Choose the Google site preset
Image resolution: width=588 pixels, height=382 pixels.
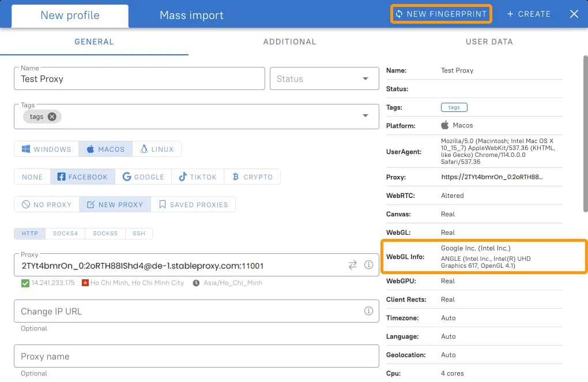click(144, 177)
